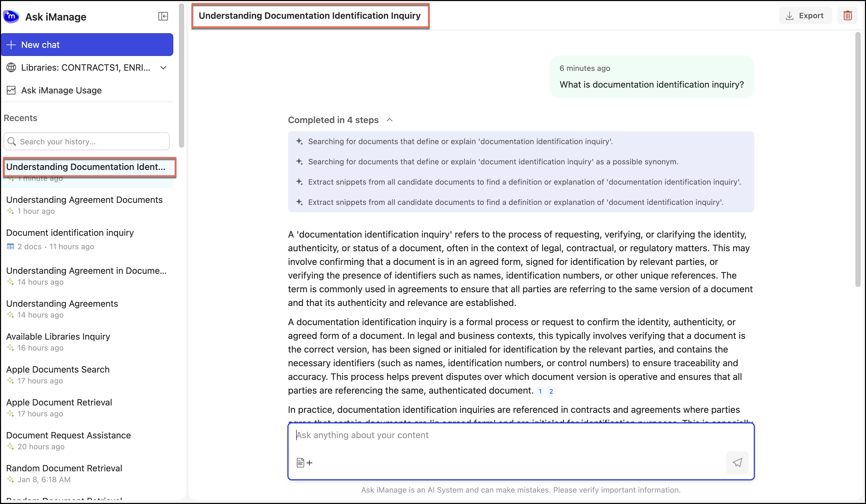Select Available Libraries Inquiry chat
The image size is (866, 504).
58,337
